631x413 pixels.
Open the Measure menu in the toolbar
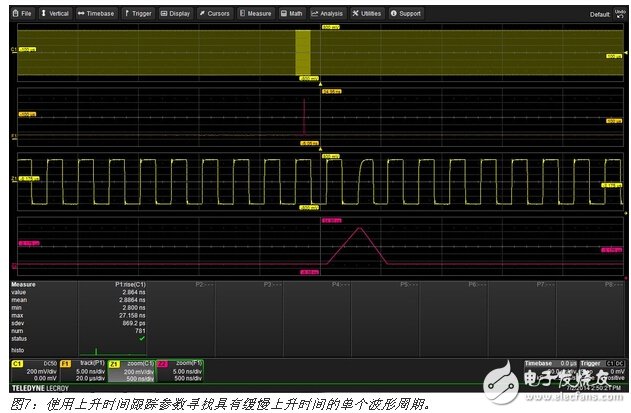tap(256, 14)
